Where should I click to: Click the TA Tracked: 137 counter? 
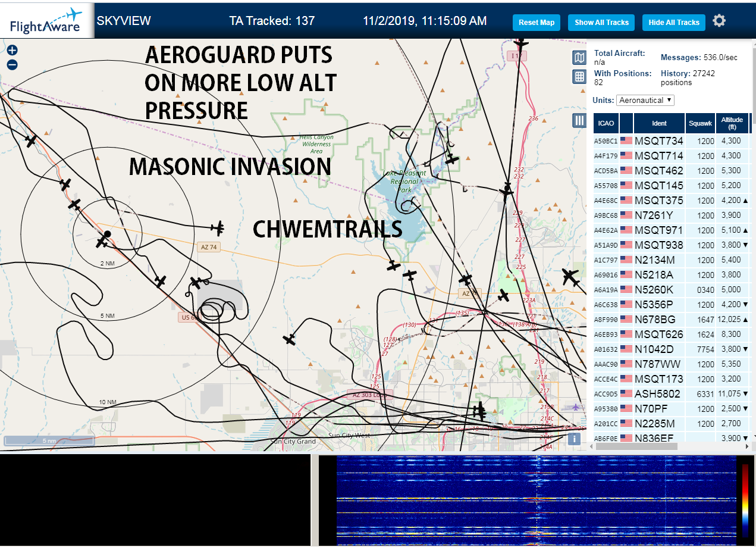(x=272, y=21)
